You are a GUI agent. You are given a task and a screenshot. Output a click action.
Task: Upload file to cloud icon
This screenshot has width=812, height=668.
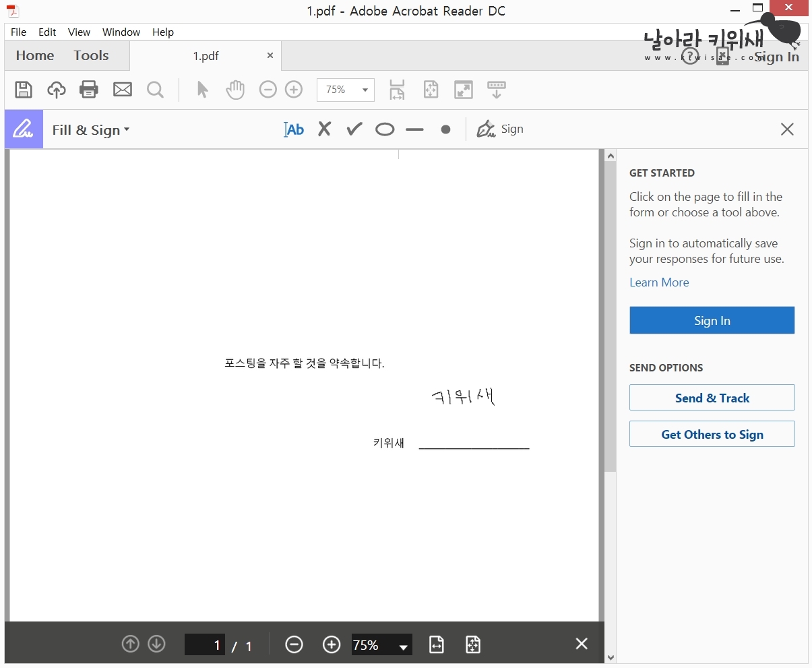(56, 90)
